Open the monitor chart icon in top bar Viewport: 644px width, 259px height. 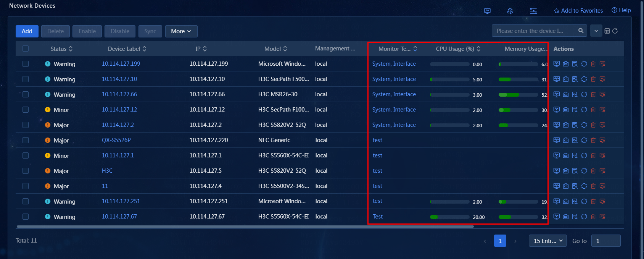pos(487,11)
